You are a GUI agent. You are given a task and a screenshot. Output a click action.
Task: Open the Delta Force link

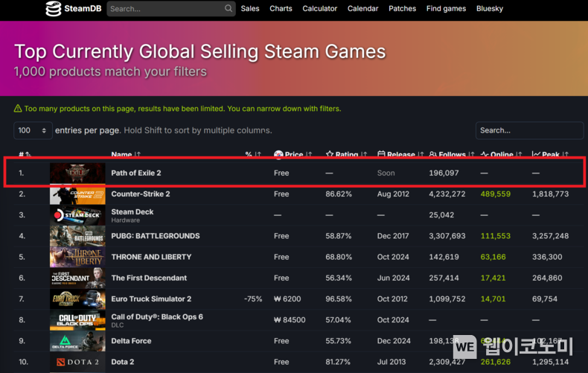pyautogui.click(x=131, y=341)
